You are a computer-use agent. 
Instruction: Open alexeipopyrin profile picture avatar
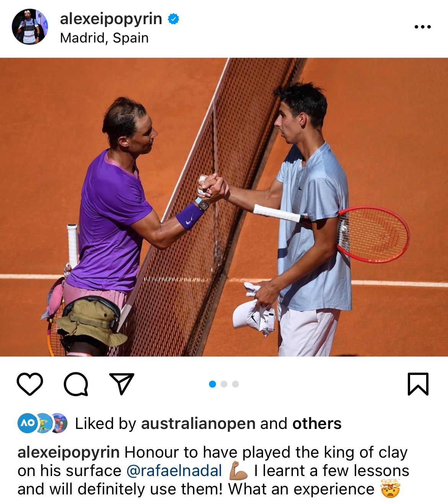point(30,27)
